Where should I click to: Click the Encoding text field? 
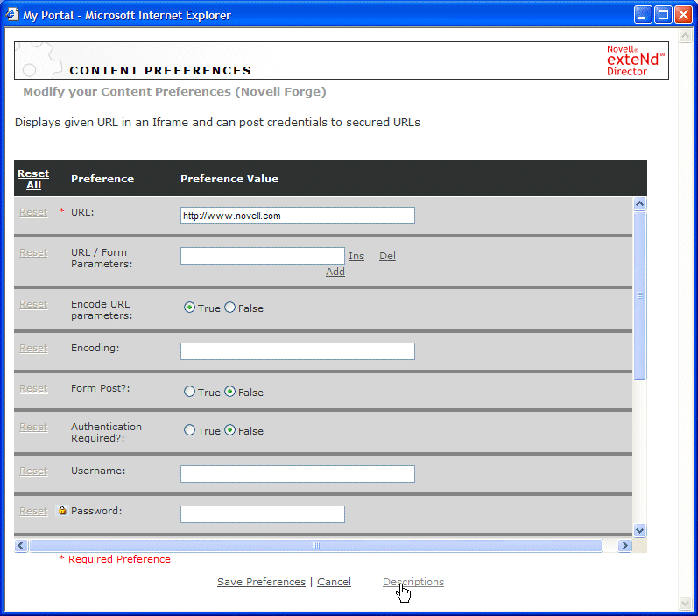[298, 351]
